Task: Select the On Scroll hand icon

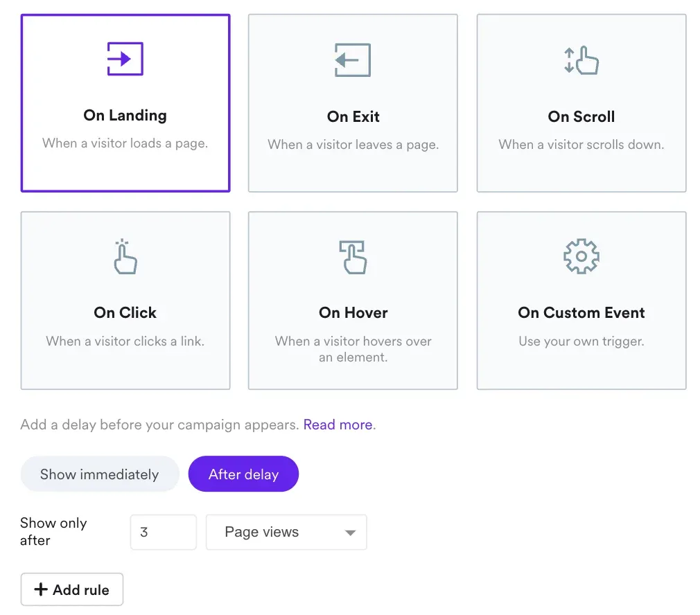Action: [x=581, y=60]
